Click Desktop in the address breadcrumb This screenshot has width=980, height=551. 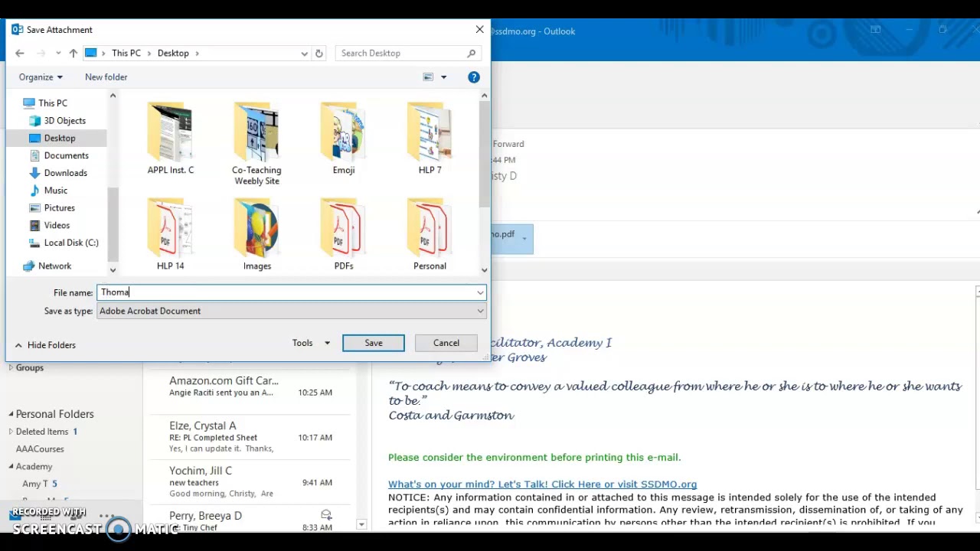[173, 53]
